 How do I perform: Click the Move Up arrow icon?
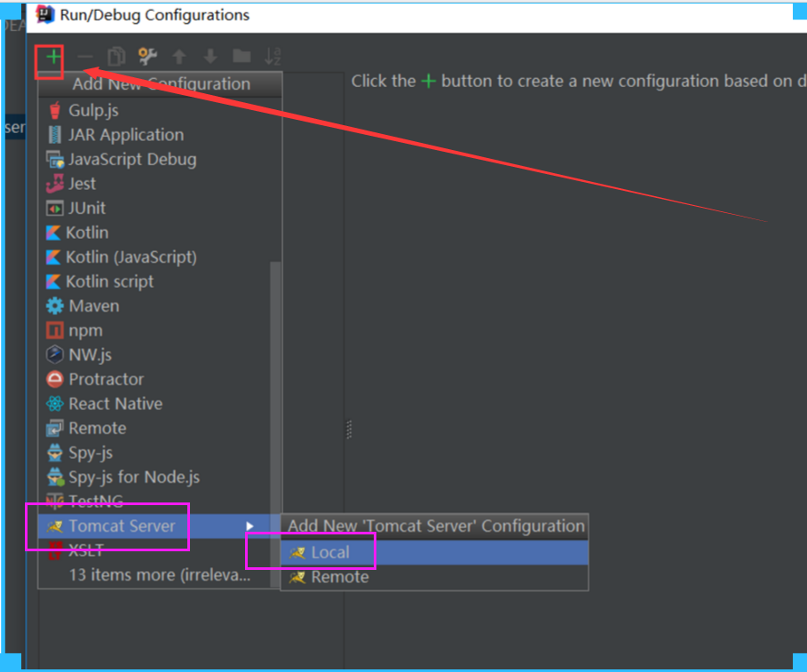pos(178,57)
